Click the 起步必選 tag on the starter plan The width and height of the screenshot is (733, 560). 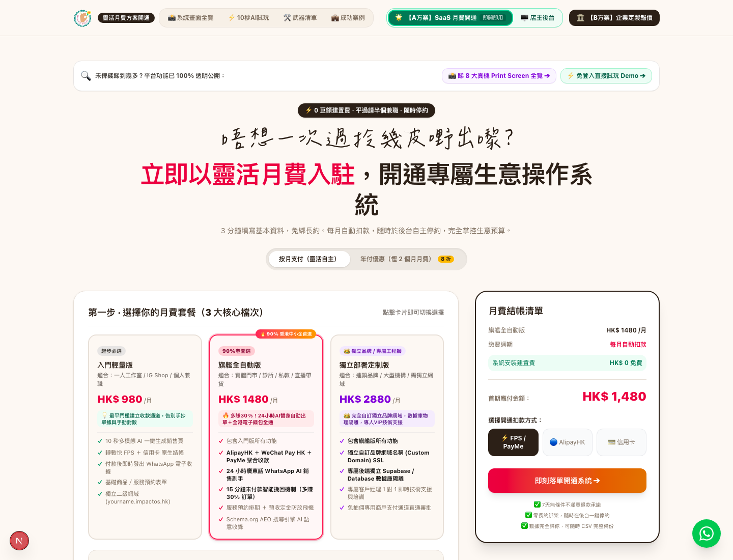(111, 351)
